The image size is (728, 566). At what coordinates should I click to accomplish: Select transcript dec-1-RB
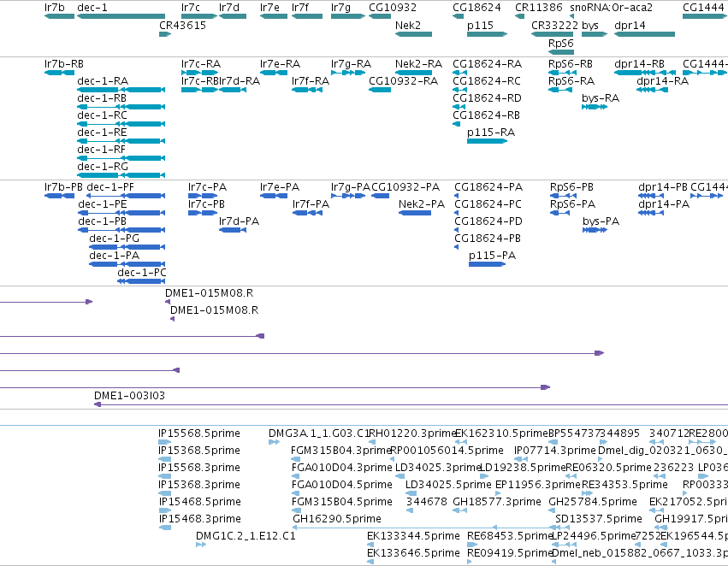pyautogui.click(x=121, y=107)
